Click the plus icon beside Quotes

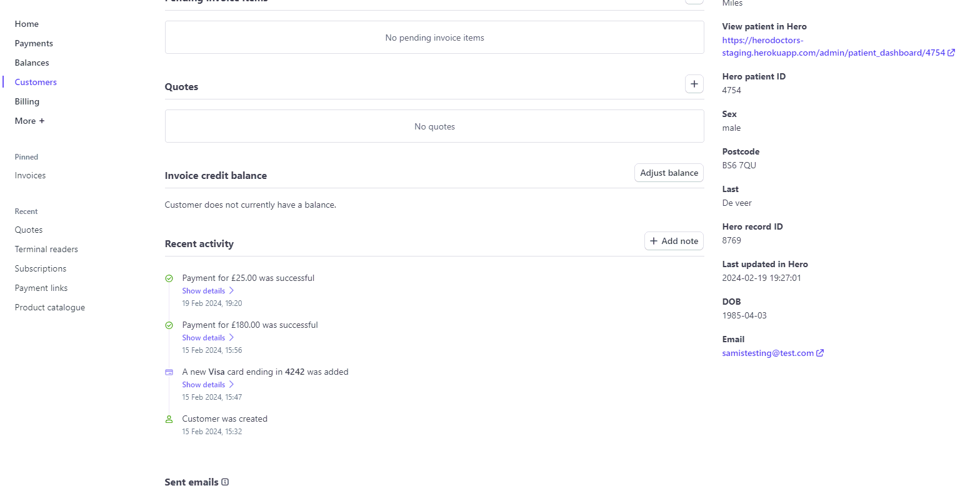tap(694, 84)
